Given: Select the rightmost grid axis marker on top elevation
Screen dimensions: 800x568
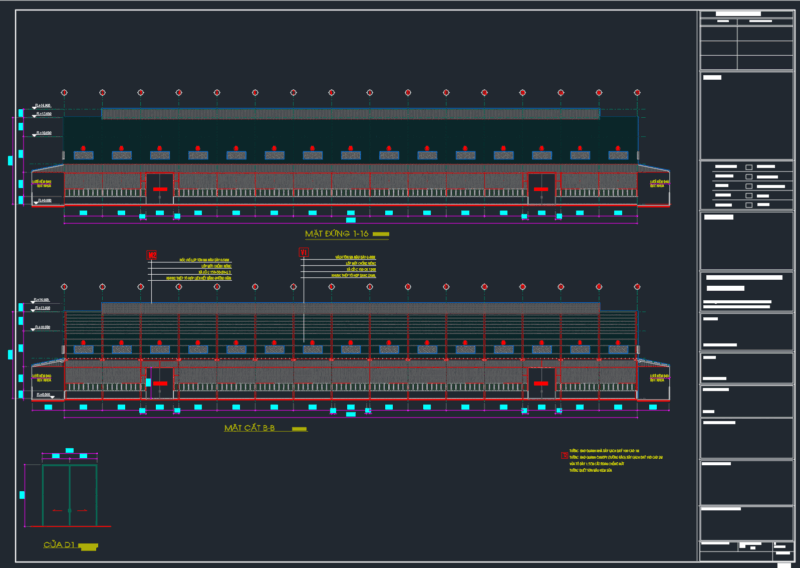Looking at the screenshot, I should coord(637,92).
